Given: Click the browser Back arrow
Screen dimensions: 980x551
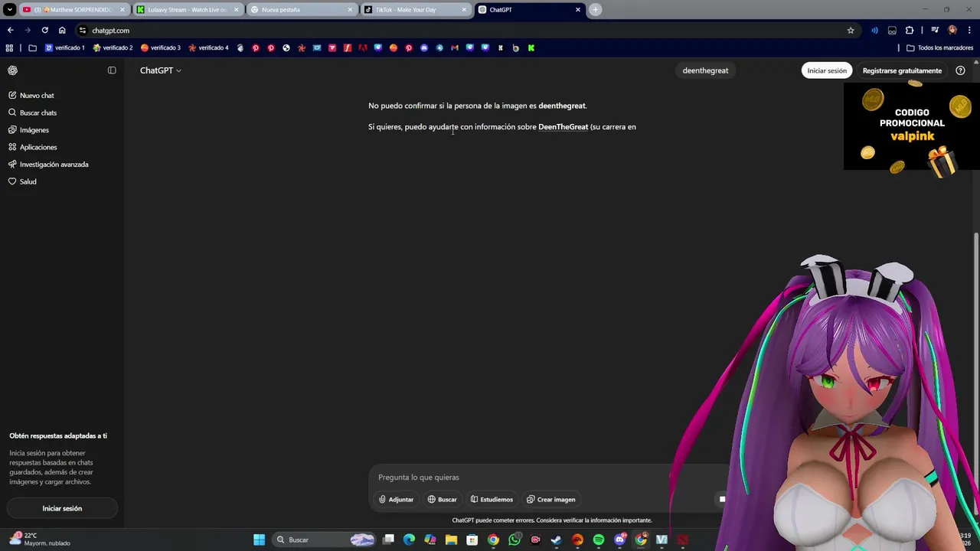Looking at the screenshot, I should (10, 31).
